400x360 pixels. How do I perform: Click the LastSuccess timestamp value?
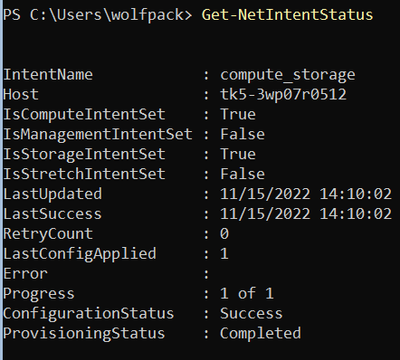click(306, 214)
